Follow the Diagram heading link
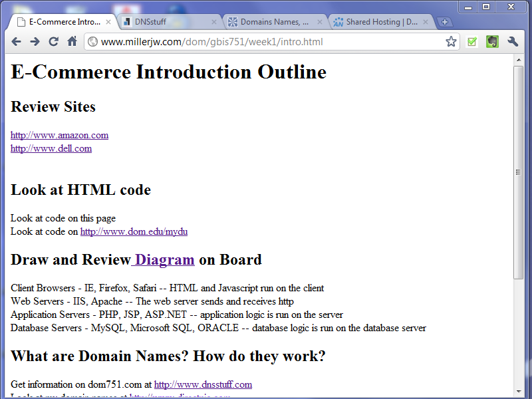The height and width of the screenshot is (399, 532). click(164, 260)
